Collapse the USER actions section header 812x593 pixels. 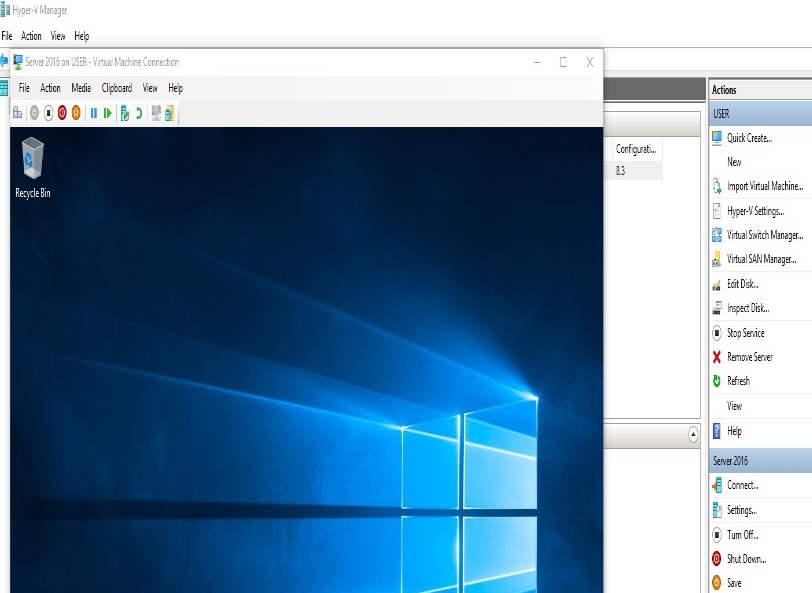(x=760, y=114)
